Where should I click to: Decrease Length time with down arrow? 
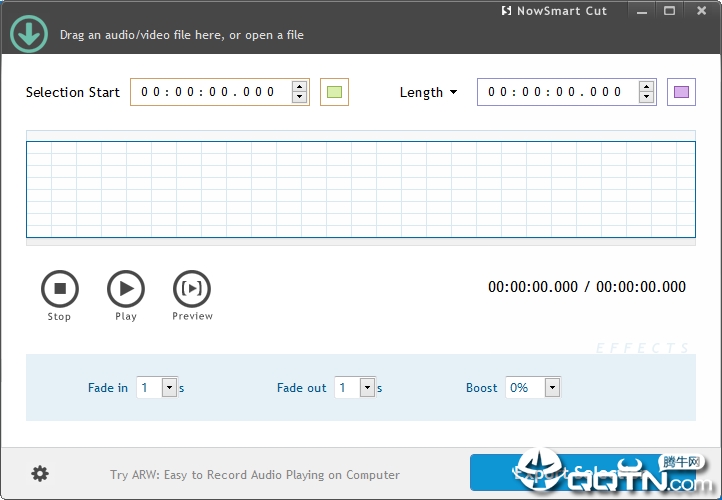tap(646, 97)
